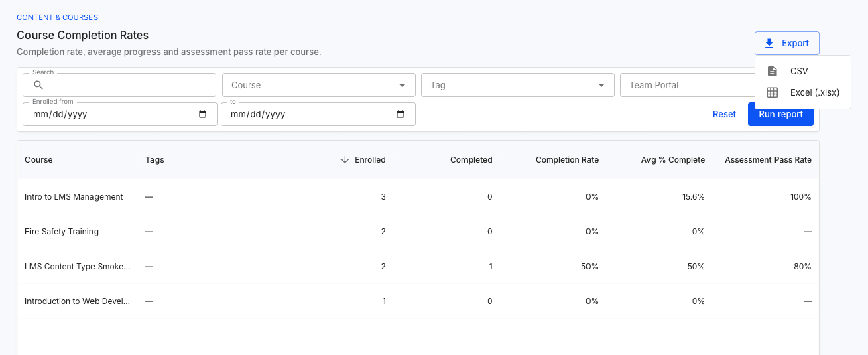Click the Excel grid icon

[x=772, y=92]
